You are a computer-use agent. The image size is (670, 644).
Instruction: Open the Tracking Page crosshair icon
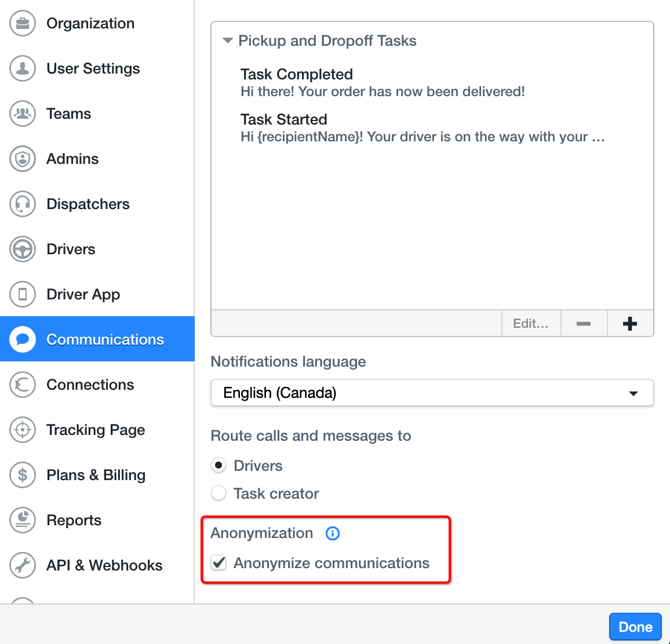tap(23, 430)
